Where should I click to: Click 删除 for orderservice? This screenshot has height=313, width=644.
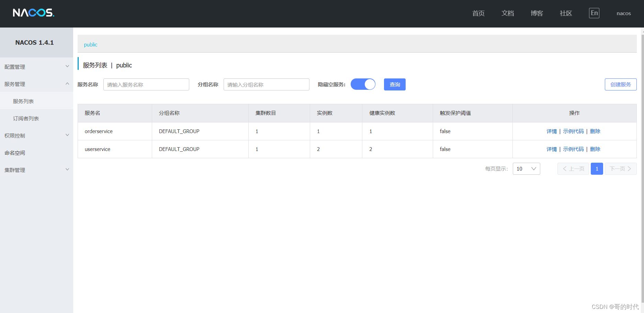pos(595,131)
